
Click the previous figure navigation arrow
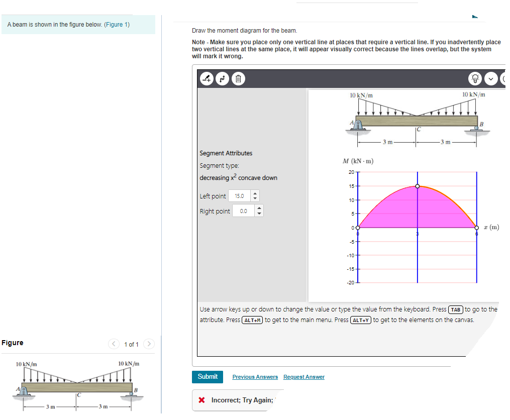pos(114,344)
